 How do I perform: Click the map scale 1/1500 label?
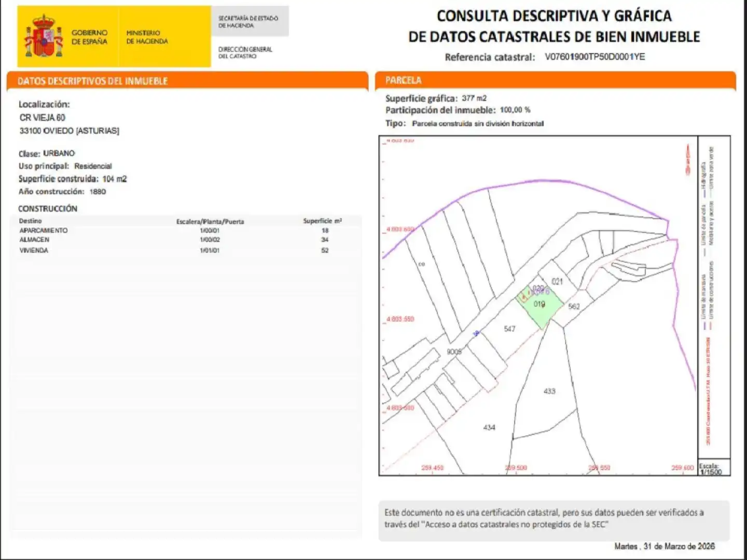point(711,472)
